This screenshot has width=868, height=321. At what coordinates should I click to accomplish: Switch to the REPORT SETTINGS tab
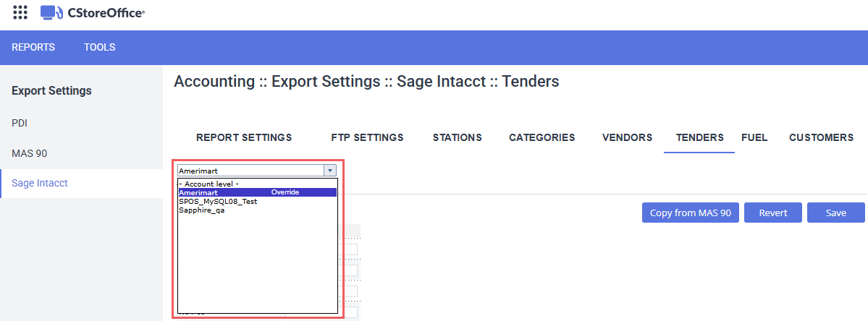click(x=244, y=137)
